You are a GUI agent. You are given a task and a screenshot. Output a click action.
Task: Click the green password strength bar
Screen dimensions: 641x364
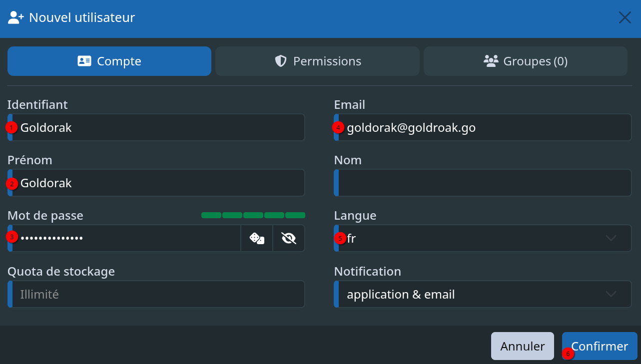253,215
